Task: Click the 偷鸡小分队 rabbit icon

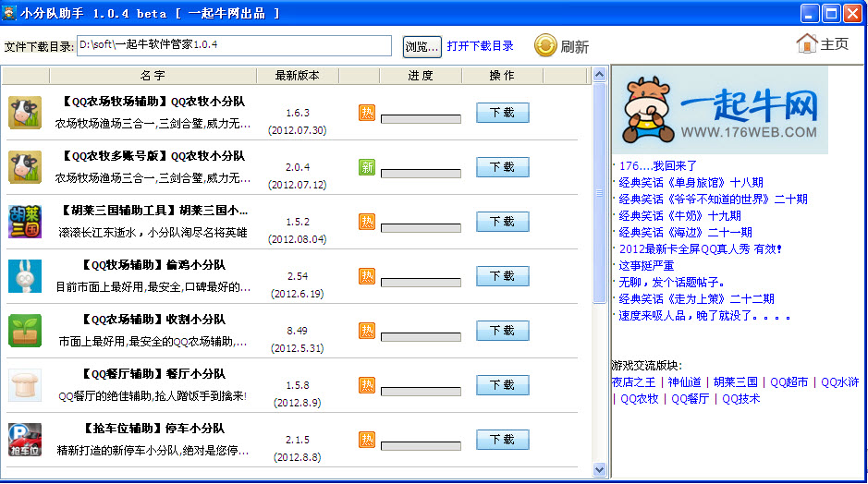Action: click(x=25, y=276)
